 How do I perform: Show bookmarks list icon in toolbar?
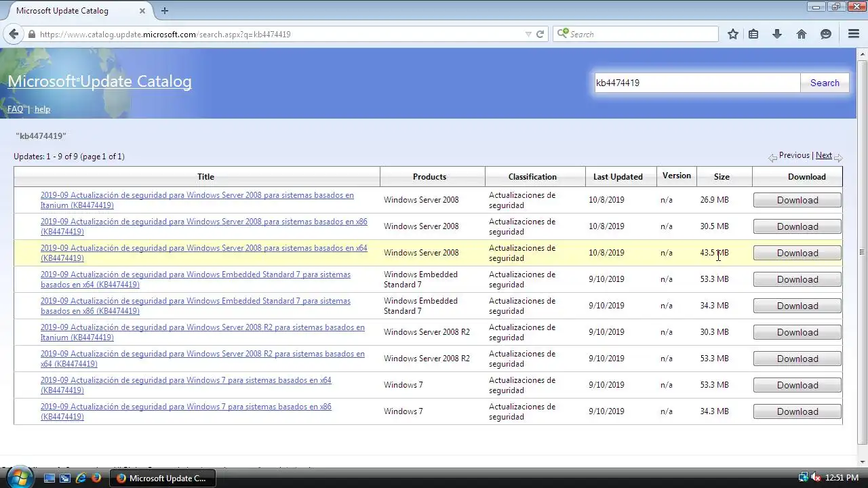753,34
